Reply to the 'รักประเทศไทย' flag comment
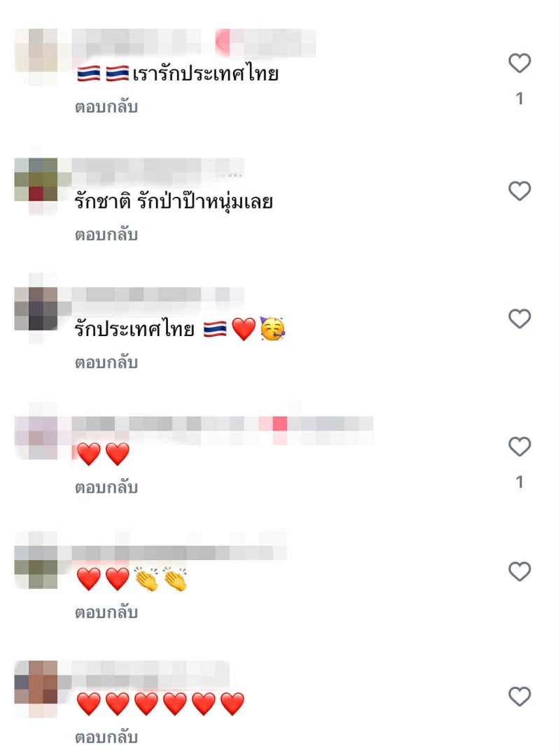The image size is (560, 754). 106,363
